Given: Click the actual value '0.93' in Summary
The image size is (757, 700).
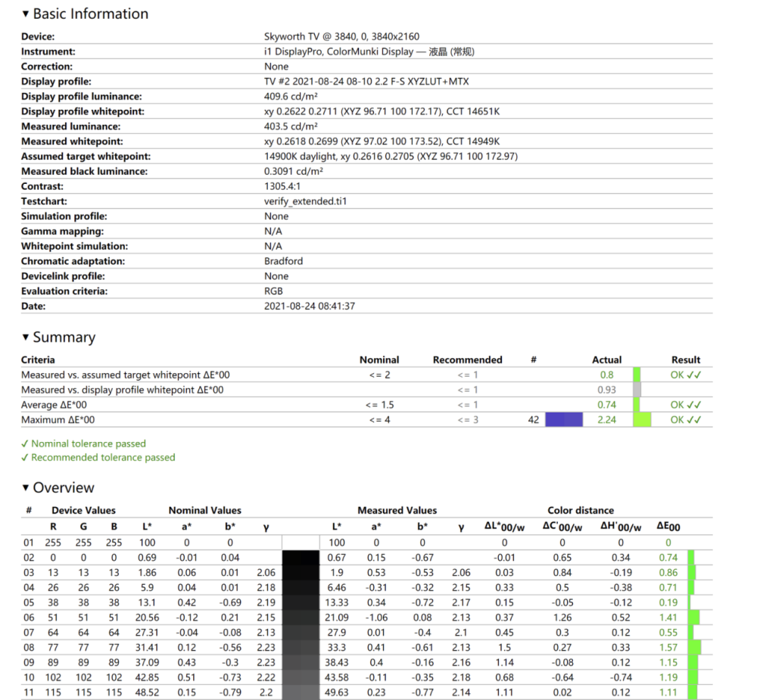Looking at the screenshot, I should point(607,390).
